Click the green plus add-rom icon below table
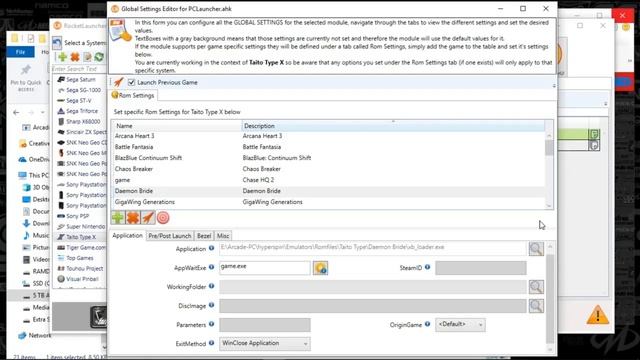The height and width of the screenshot is (360, 640). click(118, 218)
